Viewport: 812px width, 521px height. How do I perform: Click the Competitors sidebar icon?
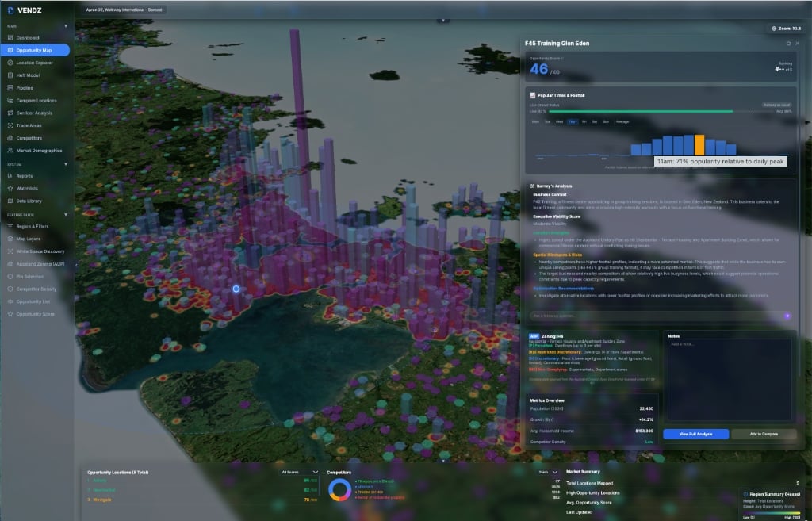click(10, 138)
